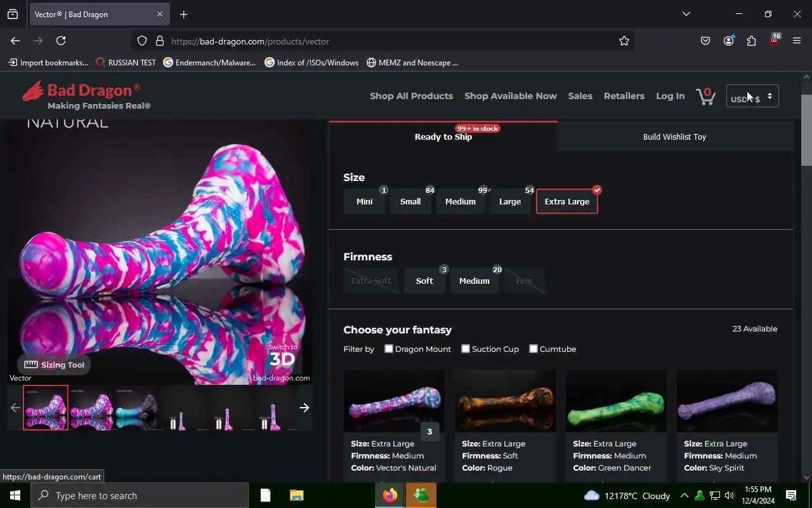
Task: Deselect the Extra Large size option
Action: point(567,201)
